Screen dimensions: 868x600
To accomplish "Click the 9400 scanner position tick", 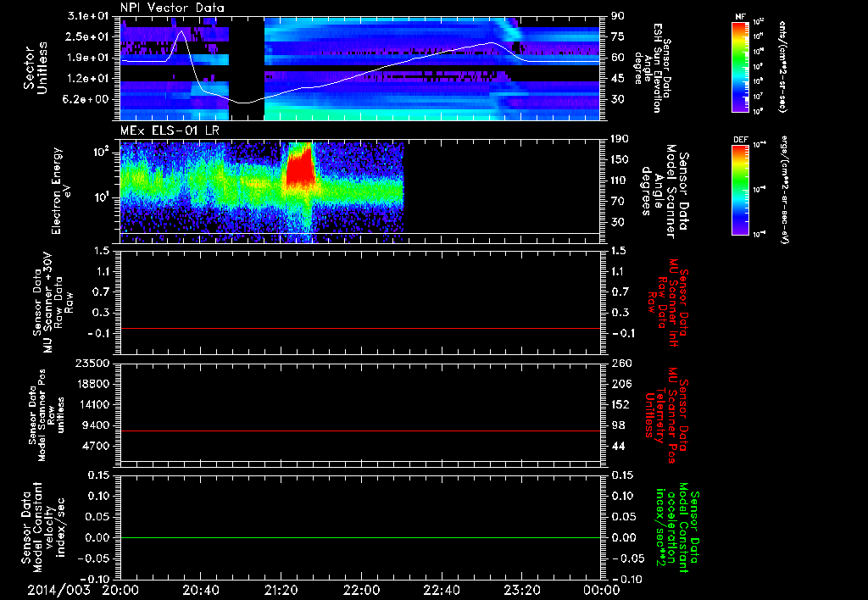I will pos(95,425).
